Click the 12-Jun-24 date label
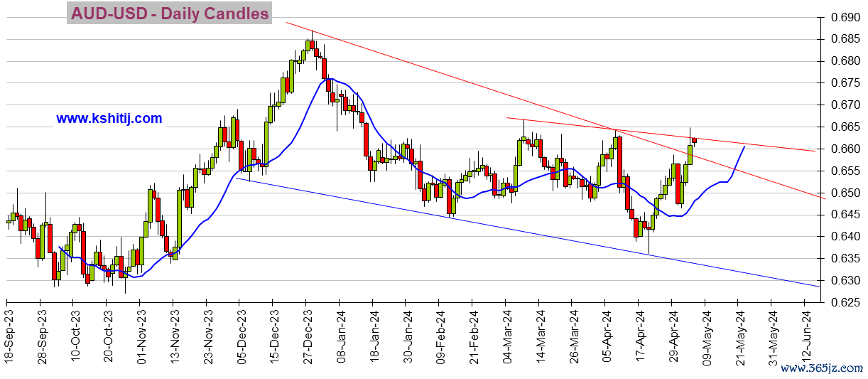The height and width of the screenshot is (379, 868). [808, 338]
